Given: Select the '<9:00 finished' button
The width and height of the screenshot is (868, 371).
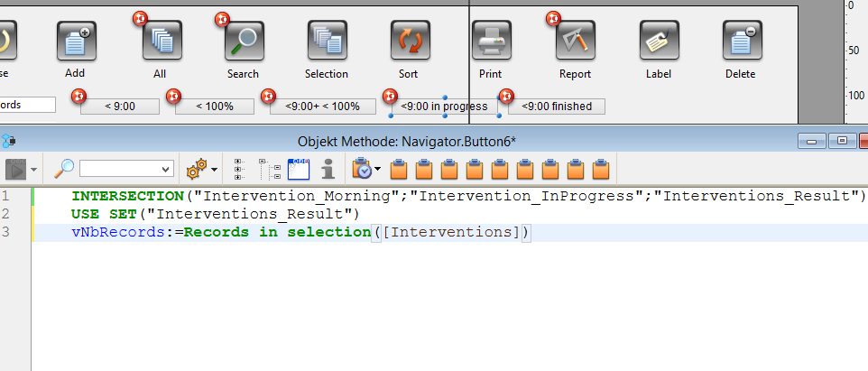Looking at the screenshot, I should coord(557,107).
